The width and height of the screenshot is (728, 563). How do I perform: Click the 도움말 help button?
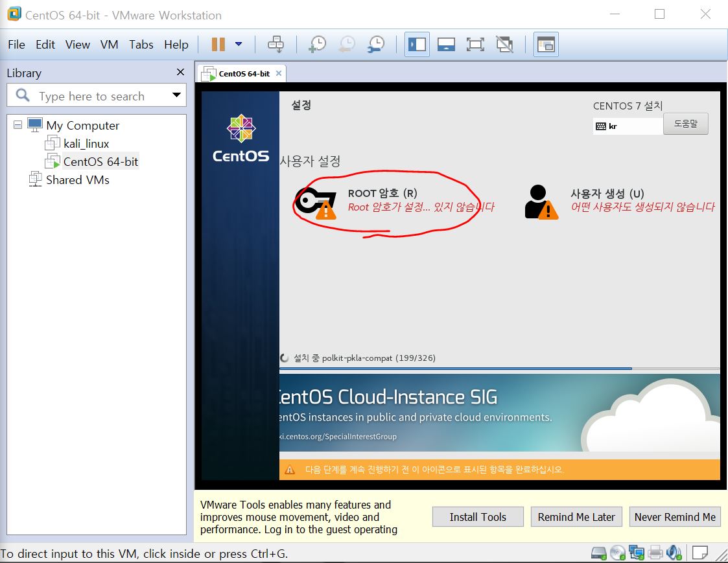coord(686,124)
